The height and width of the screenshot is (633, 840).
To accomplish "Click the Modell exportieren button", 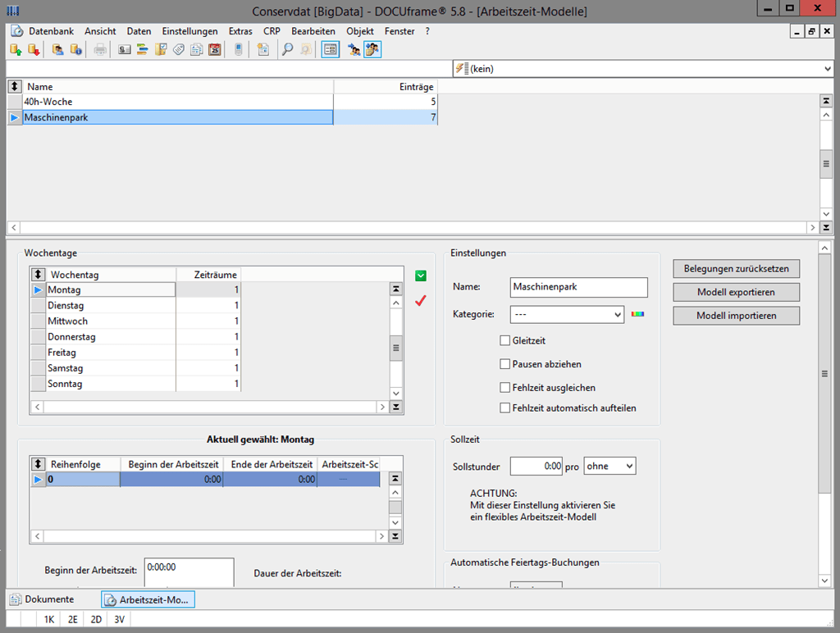I will [x=736, y=292].
